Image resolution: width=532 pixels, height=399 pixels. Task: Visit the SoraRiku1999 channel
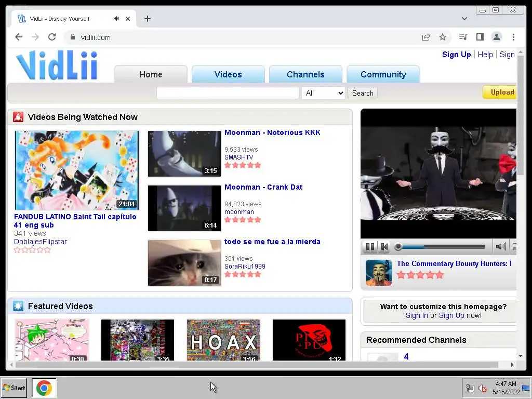(245, 267)
